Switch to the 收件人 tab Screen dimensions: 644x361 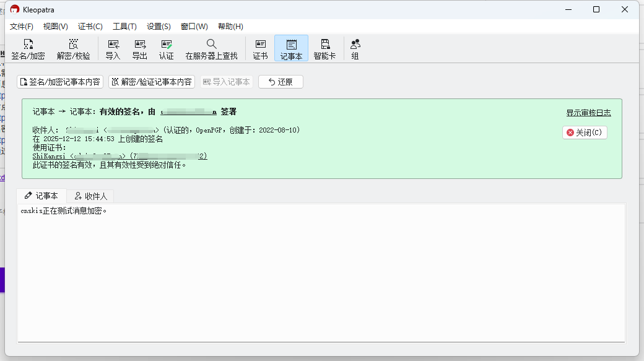[x=90, y=196]
